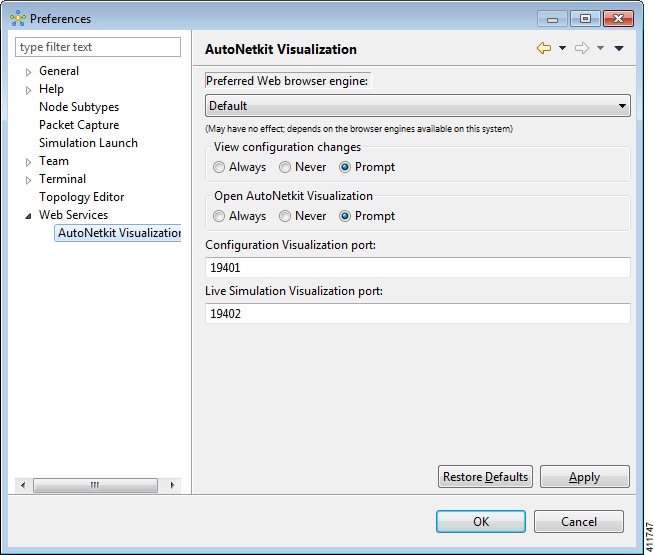
Task: Click the Configuration Visualization port field
Action: [x=418, y=268]
